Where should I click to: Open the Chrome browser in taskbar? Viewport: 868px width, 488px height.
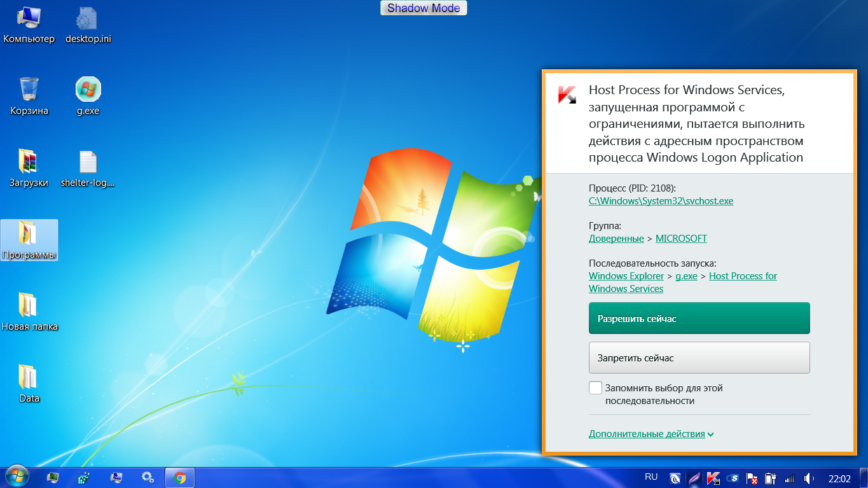179,477
